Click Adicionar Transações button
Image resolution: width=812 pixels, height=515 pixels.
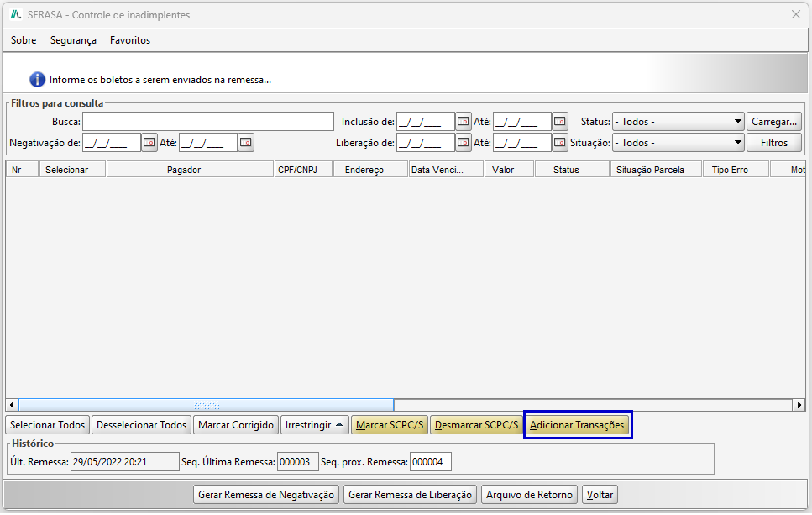click(578, 425)
